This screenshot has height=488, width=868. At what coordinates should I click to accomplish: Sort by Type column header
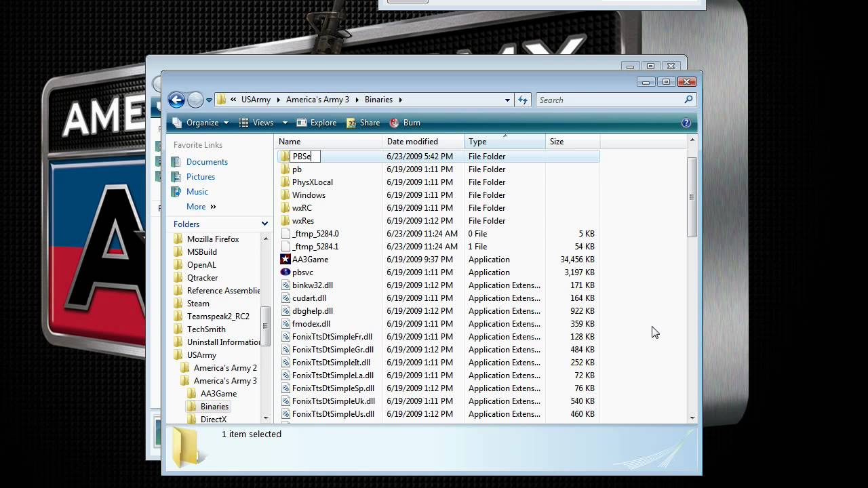click(505, 142)
